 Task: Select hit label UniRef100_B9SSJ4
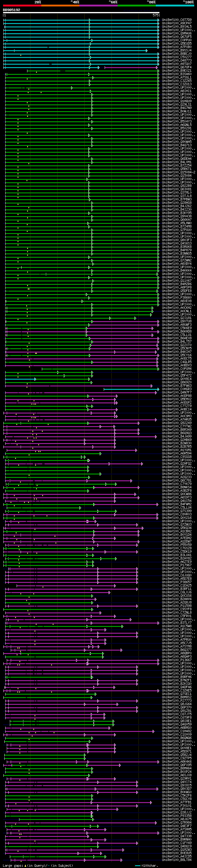pyautogui.click(x=177, y=50)
